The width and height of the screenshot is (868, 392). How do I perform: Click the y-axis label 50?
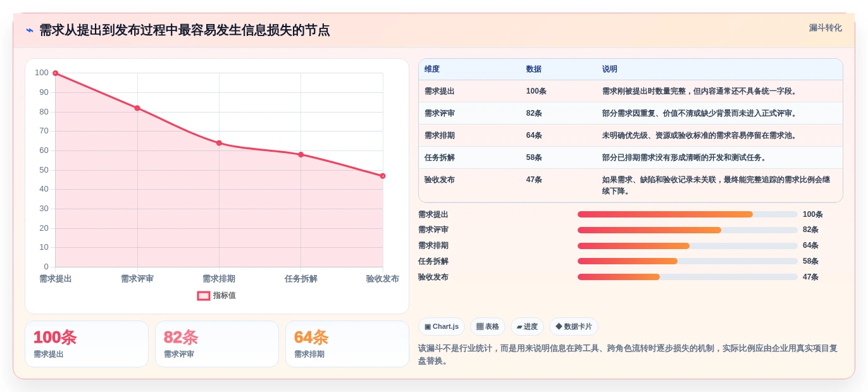[44, 170]
